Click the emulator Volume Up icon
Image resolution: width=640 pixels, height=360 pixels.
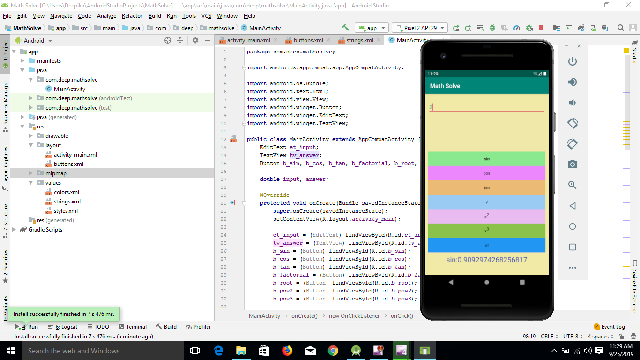coord(572,82)
